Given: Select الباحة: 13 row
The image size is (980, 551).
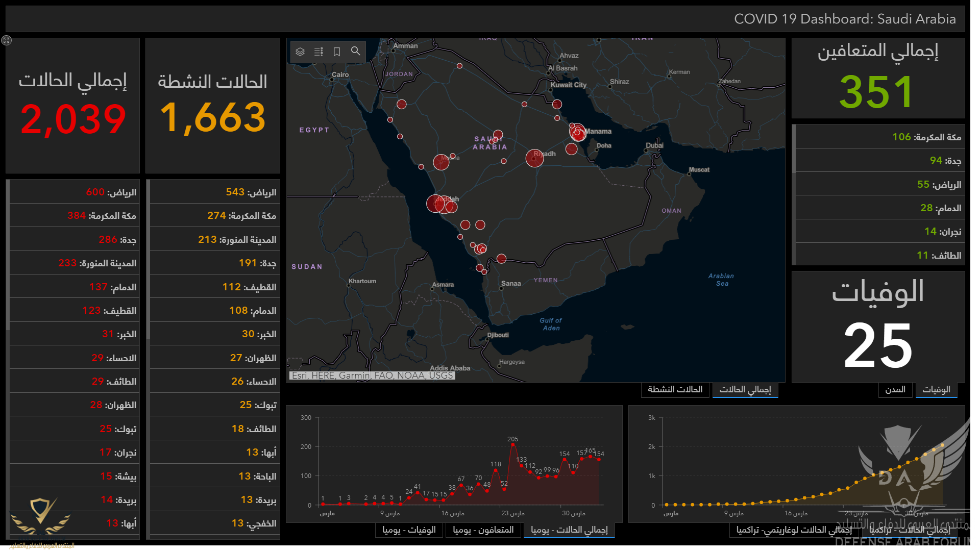Looking at the screenshot, I should pyautogui.click(x=214, y=476).
